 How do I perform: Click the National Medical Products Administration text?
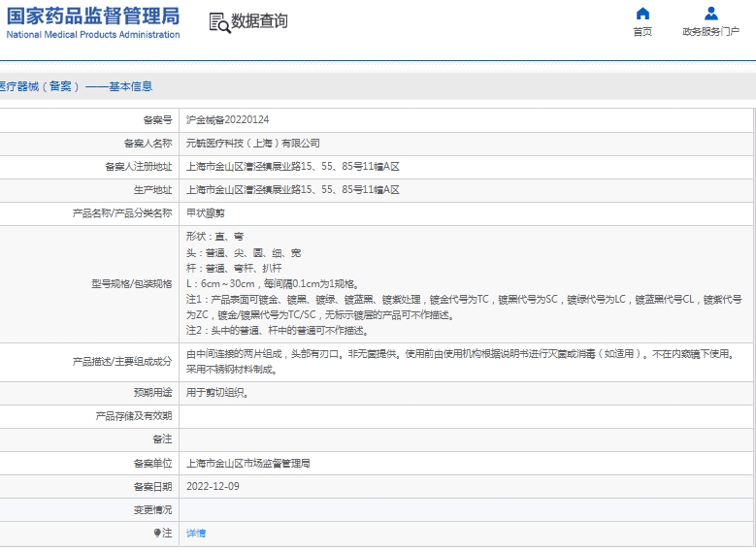point(93,35)
